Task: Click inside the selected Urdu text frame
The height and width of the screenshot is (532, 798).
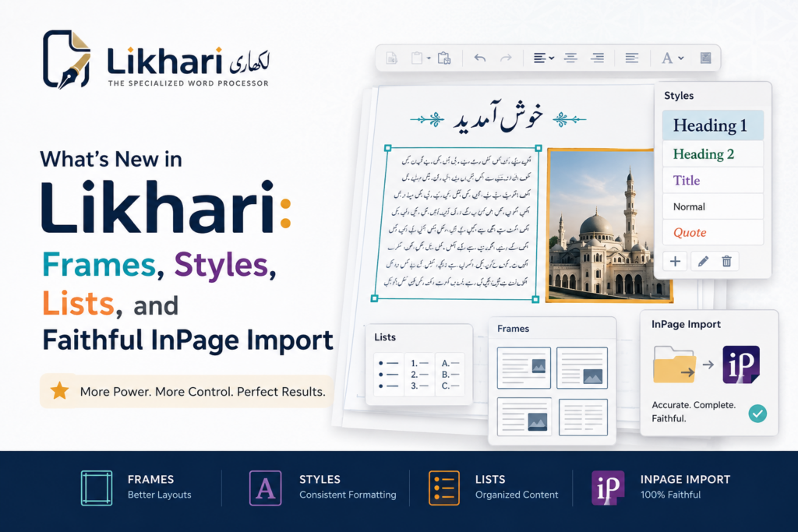Action: coord(457,224)
